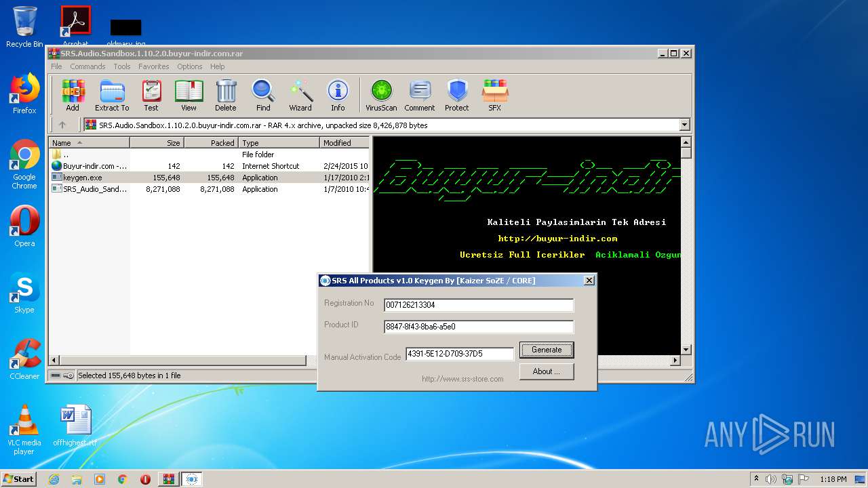Click the packed size "8,271,088" cell

[217, 189]
